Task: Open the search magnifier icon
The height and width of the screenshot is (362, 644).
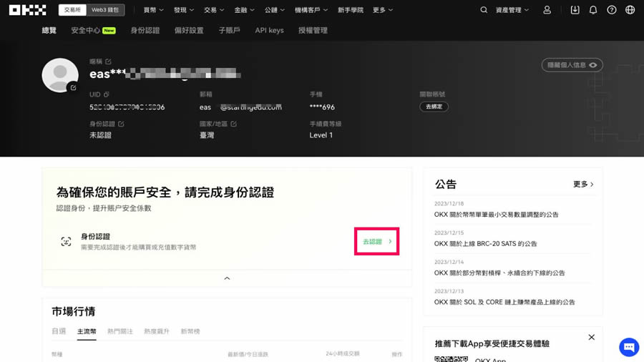Action: [484, 10]
